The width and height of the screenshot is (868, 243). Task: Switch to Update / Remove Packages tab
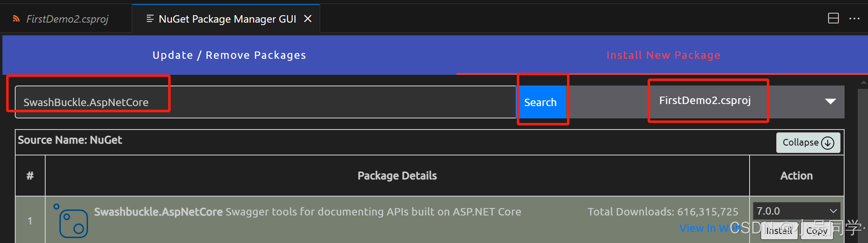229,55
